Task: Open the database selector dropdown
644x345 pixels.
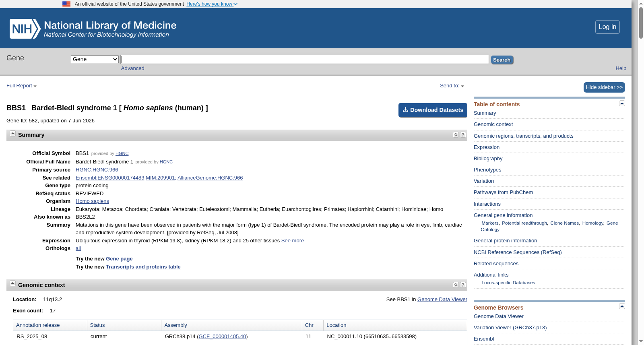Action: point(95,59)
